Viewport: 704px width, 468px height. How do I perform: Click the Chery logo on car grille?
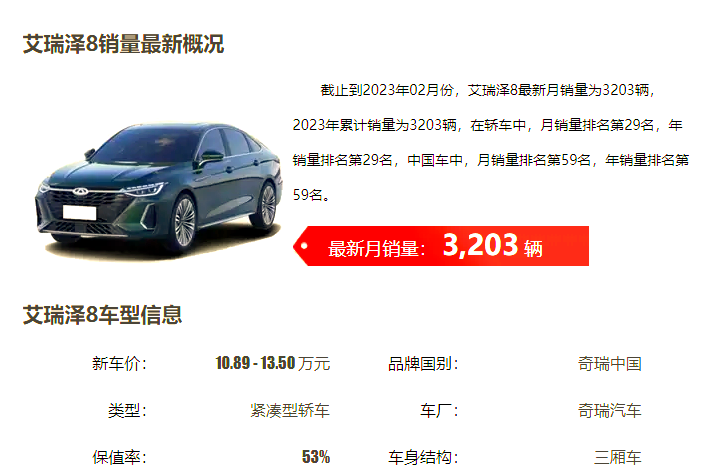[x=80, y=191]
